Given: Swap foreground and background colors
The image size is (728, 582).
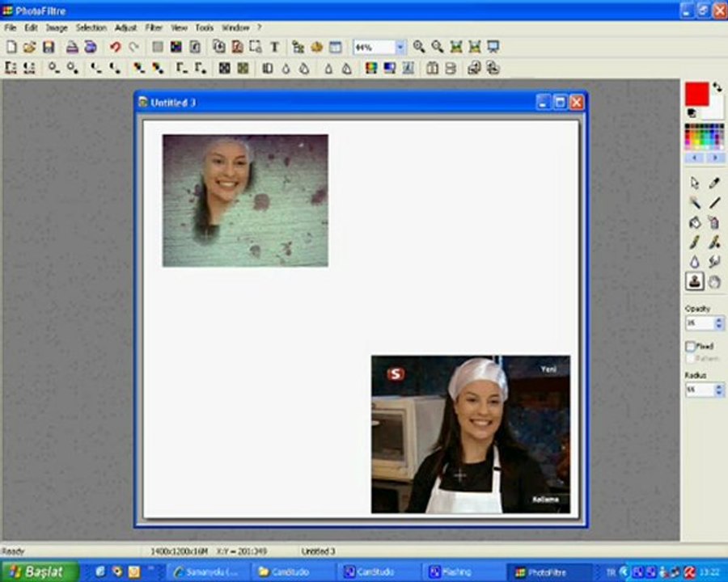Looking at the screenshot, I should pos(717,87).
